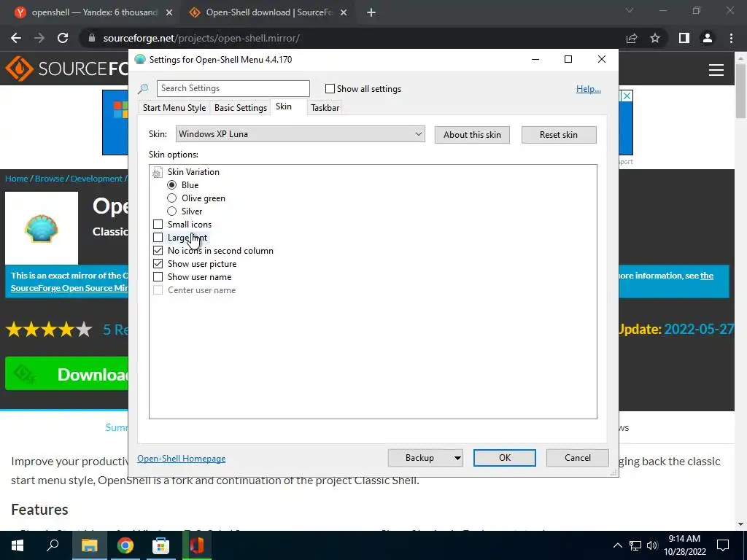Enable Show user name checkbox

pyautogui.click(x=158, y=276)
